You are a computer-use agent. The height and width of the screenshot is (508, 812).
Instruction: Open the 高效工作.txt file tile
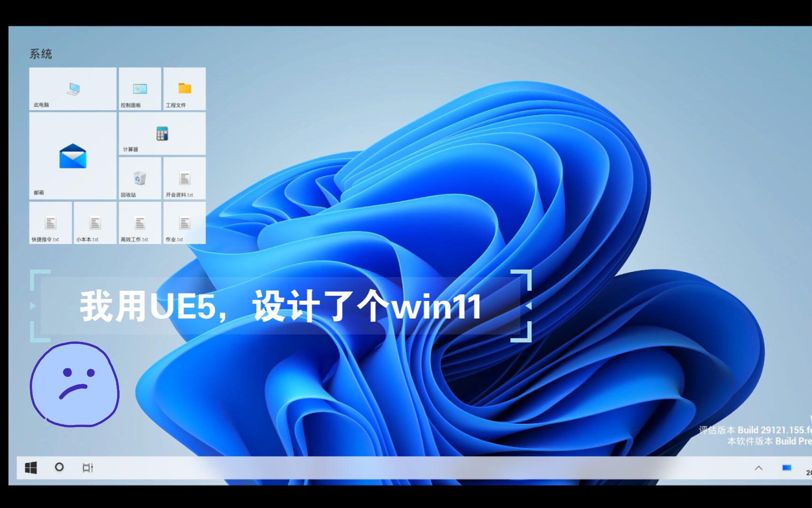[140, 223]
